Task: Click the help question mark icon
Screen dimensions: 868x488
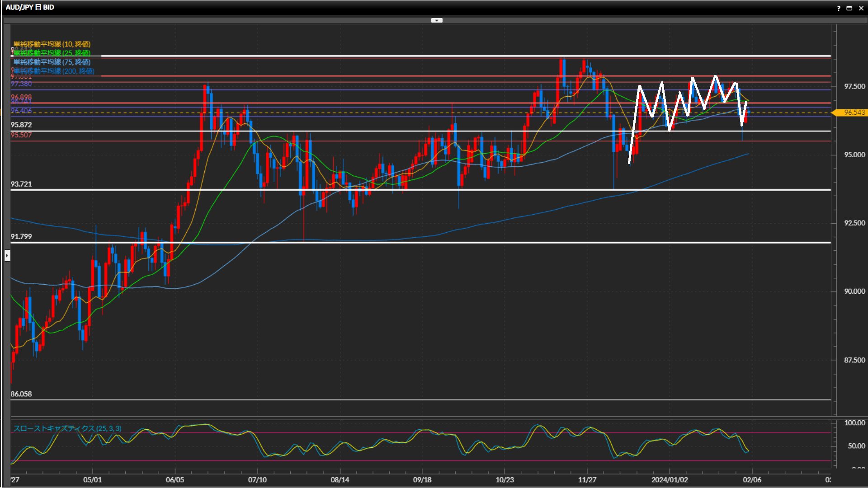Action: (839, 8)
